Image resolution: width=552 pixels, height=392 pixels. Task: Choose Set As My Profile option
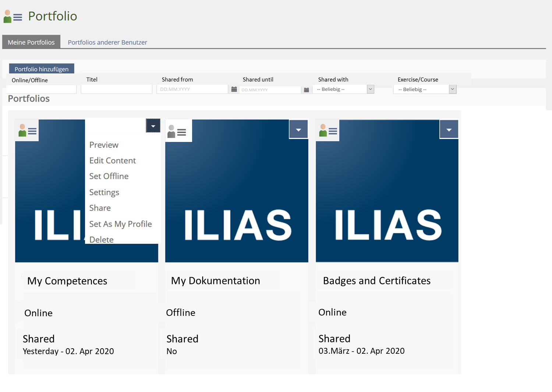coord(120,224)
